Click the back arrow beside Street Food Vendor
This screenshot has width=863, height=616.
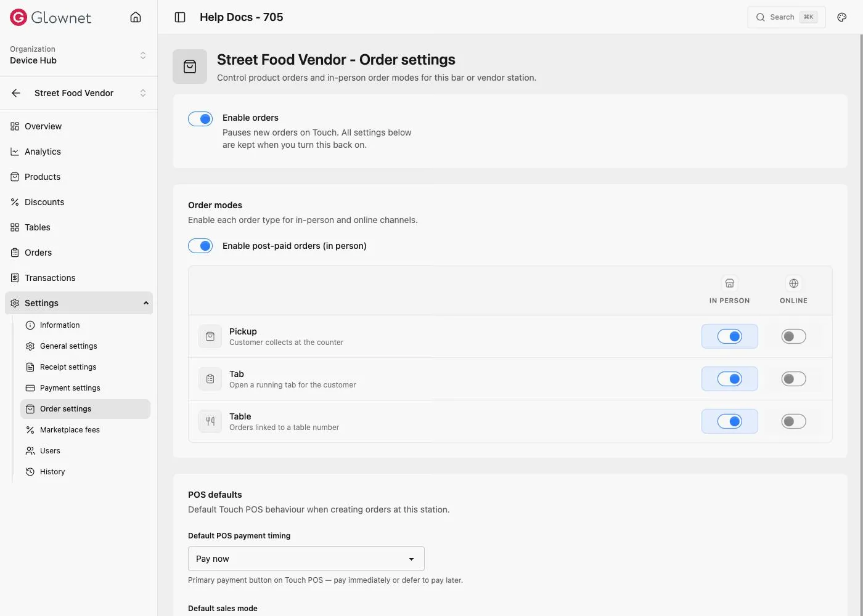coord(16,93)
